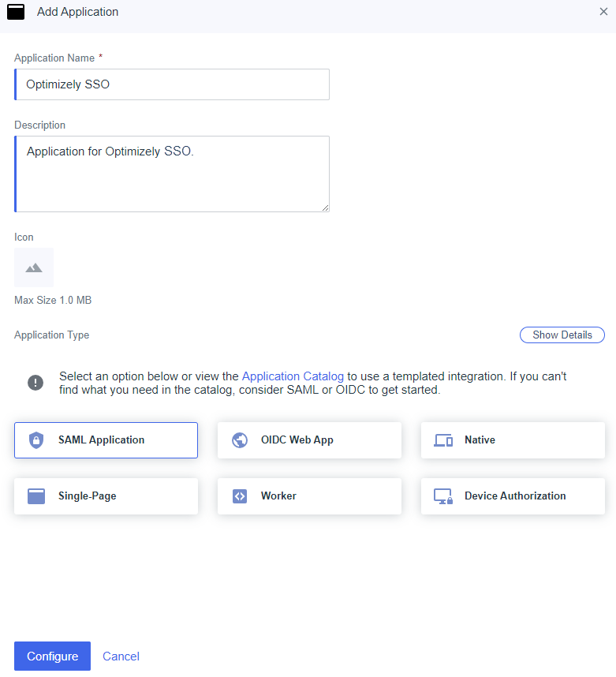The height and width of the screenshot is (677, 616).
Task: Open the Application Catalog link
Action: (x=293, y=376)
